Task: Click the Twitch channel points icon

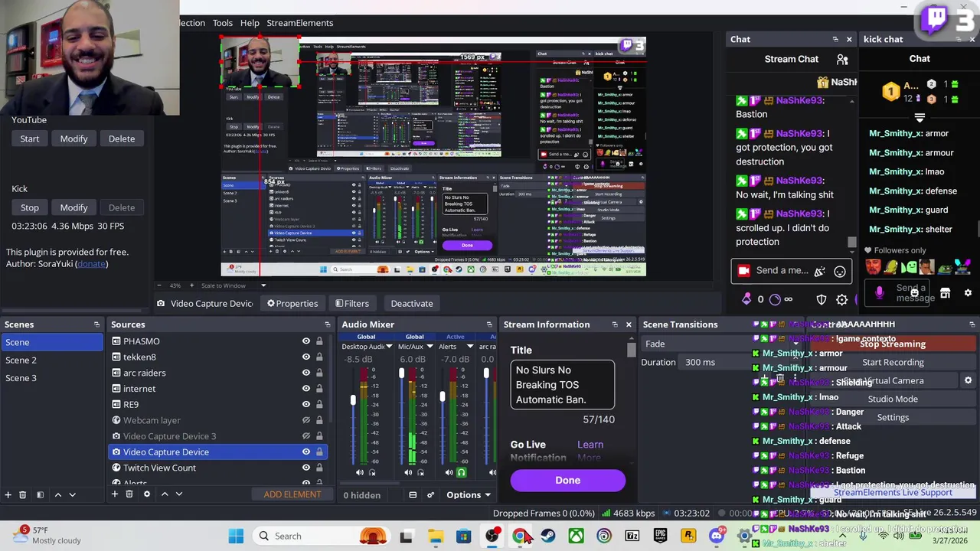Action: (x=774, y=299)
